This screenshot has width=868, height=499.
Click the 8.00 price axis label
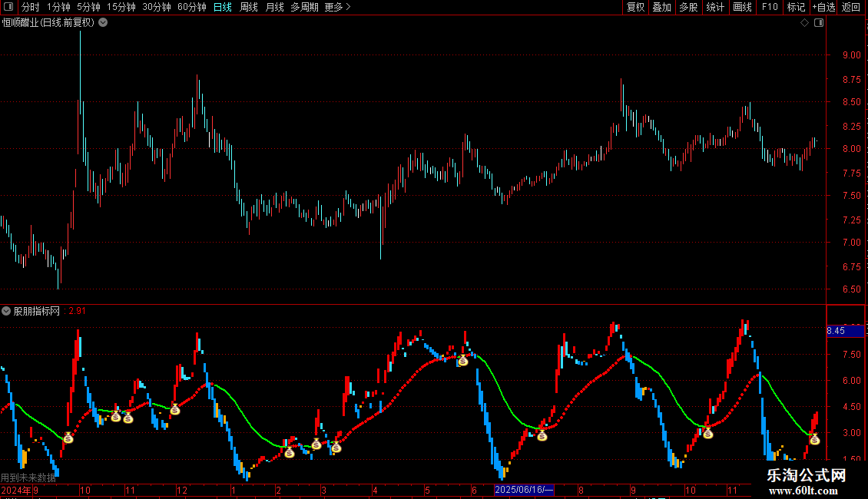(851, 148)
